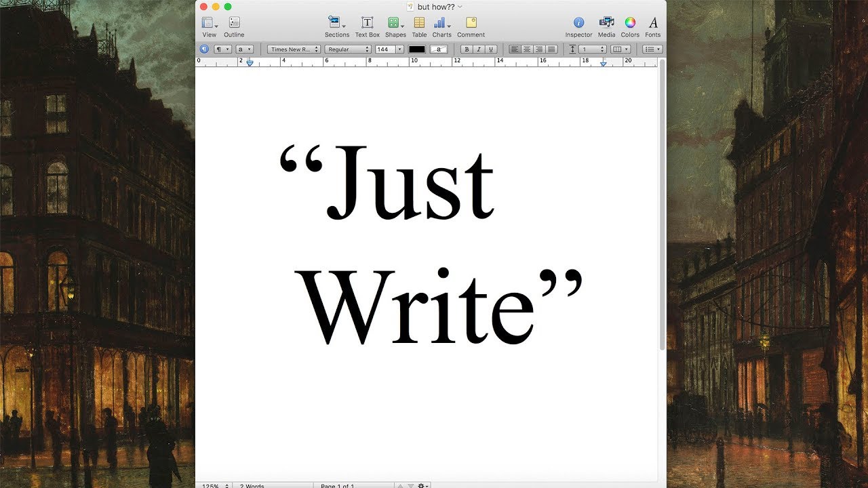Click the line spacing icon

[572, 49]
